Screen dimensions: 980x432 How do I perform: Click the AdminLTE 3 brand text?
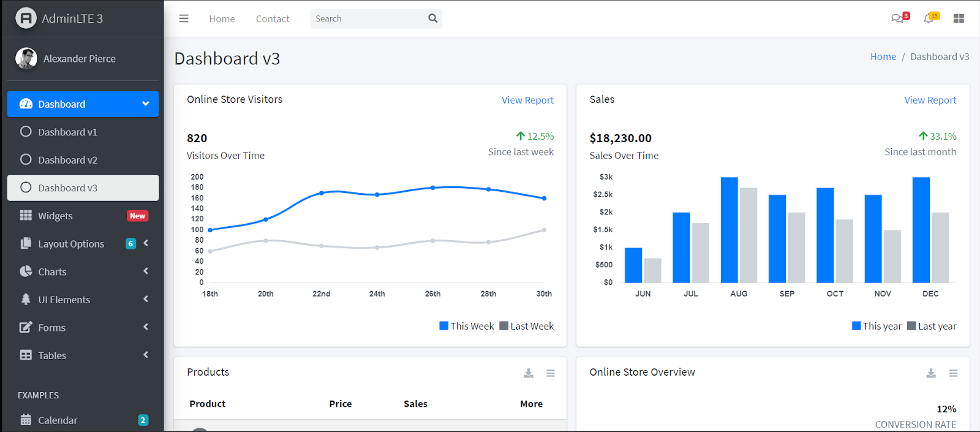(72, 18)
